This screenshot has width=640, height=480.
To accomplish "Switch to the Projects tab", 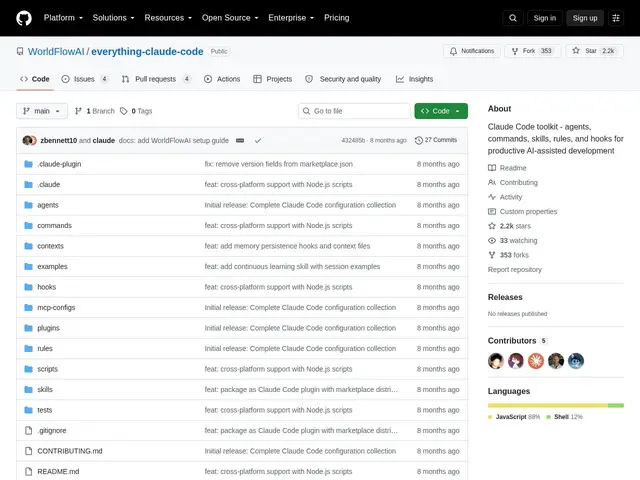I will click(273, 79).
